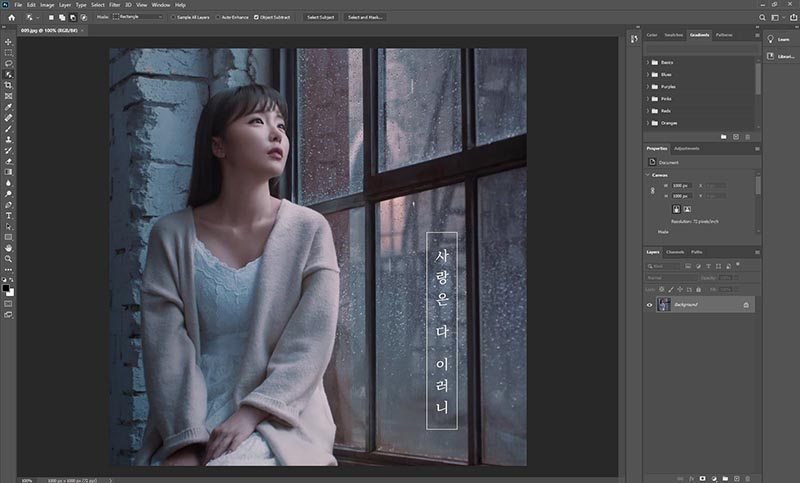This screenshot has width=800, height=483.
Task: Toggle the canvas width-height link icon
Action: click(x=653, y=191)
